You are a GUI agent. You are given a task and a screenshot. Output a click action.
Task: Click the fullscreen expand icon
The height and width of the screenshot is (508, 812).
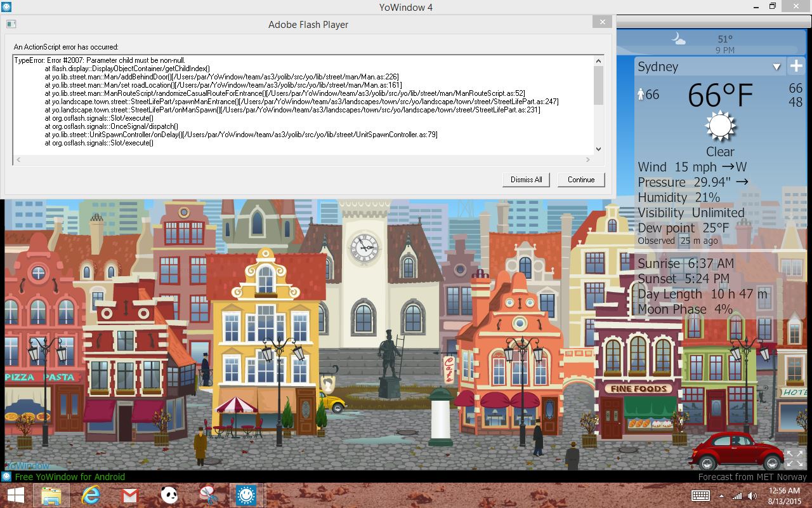click(794, 458)
